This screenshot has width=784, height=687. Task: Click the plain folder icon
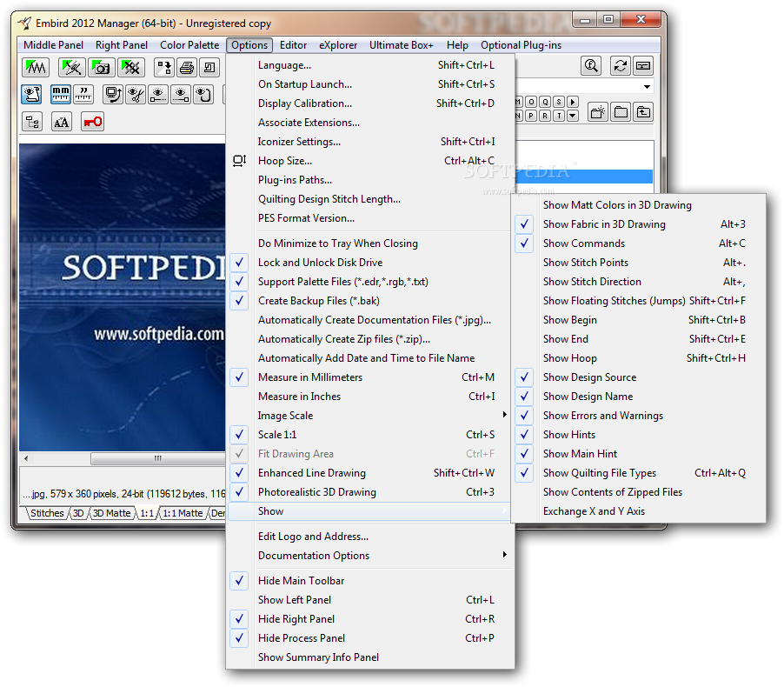click(x=621, y=112)
